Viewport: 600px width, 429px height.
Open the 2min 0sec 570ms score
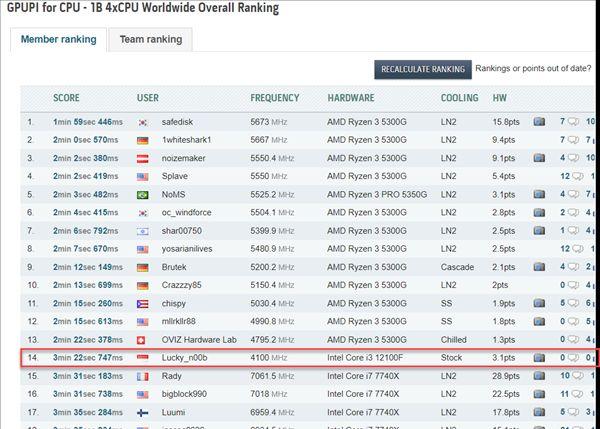tap(86, 140)
